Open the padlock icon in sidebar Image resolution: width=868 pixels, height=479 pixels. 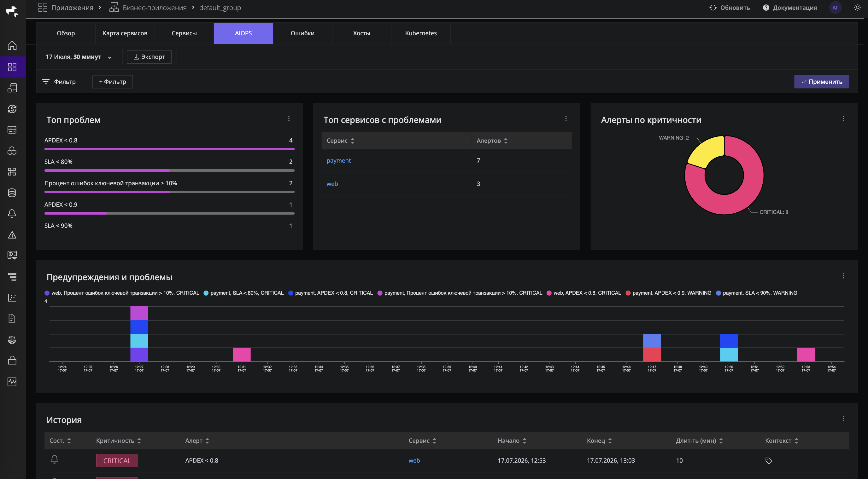click(x=12, y=360)
